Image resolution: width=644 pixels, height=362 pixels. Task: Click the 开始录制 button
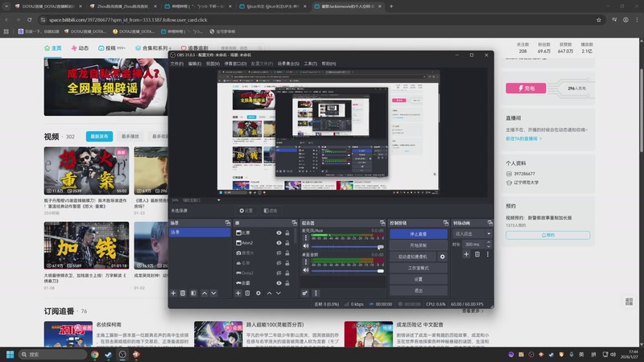click(x=418, y=245)
